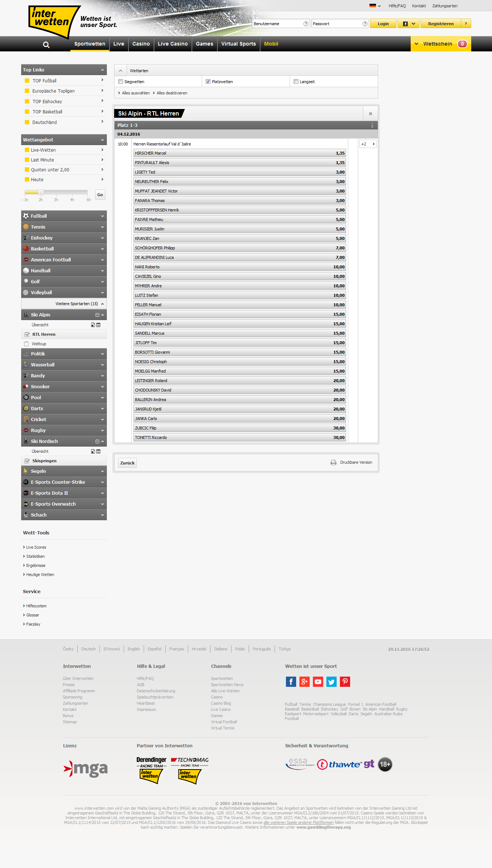The image size is (492, 868).
Task: Click calendar icon beside Ski Nordisch Übersicht
Action: [98, 451]
